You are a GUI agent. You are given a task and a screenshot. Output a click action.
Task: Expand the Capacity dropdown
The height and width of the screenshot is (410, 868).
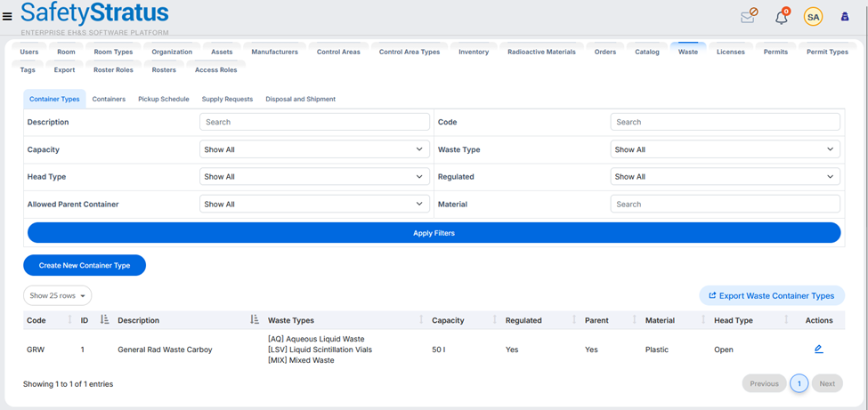point(314,149)
